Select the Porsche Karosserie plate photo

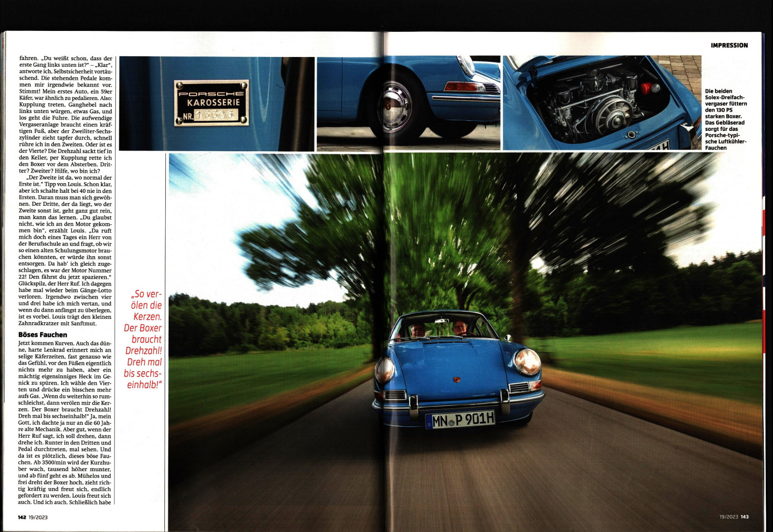point(216,103)
